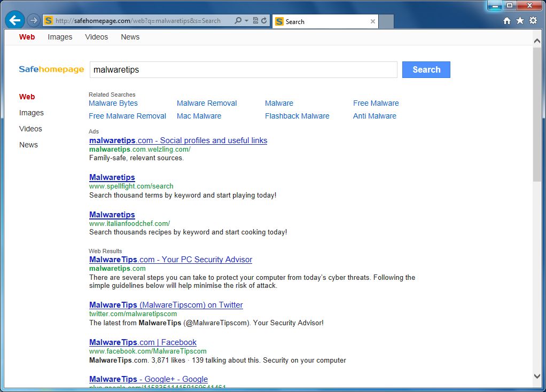Viewport: 546px width, 392px height.
Task: Click the Refresh page icon
Action: pyautogui.click(x=264, y=20)
